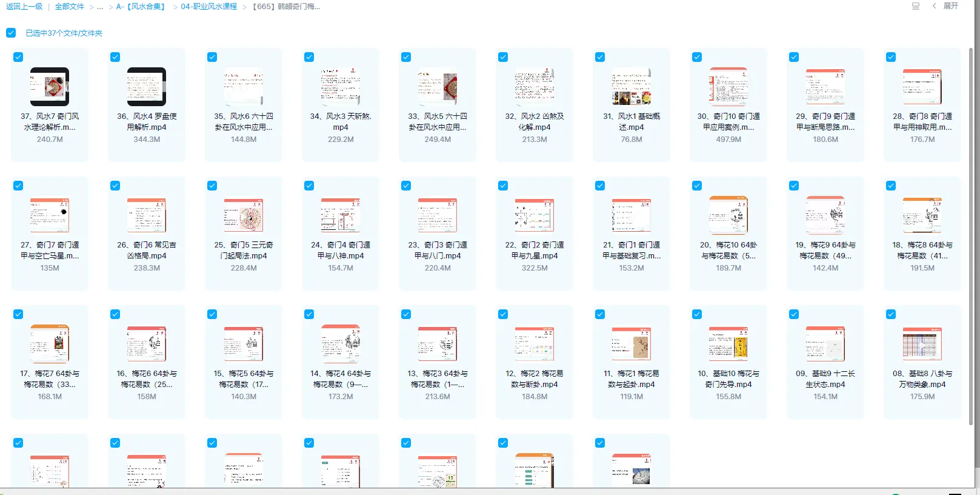Uncheck file 27、奇门7 空亡马星
The width and height of the screenshot is (980, 495).
pos(18,186)
